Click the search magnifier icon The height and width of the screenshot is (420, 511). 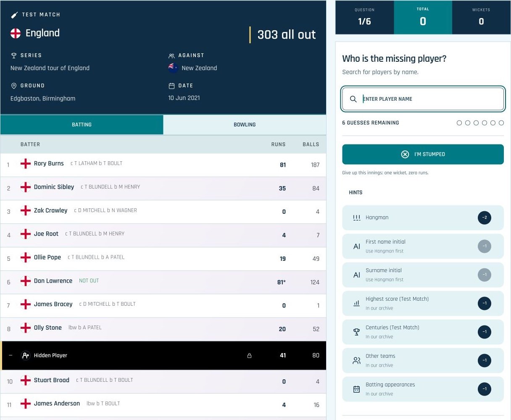353,99
